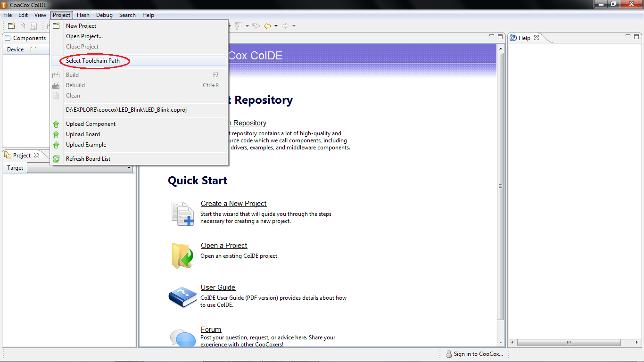644x362 pixels.
Task: Open the Edit menu
Action: [x=23, y=15]
